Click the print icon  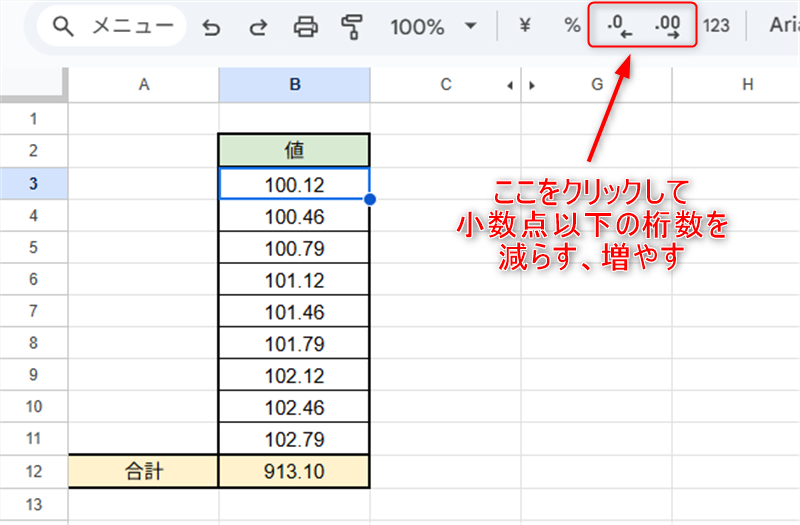coord(305,27)
